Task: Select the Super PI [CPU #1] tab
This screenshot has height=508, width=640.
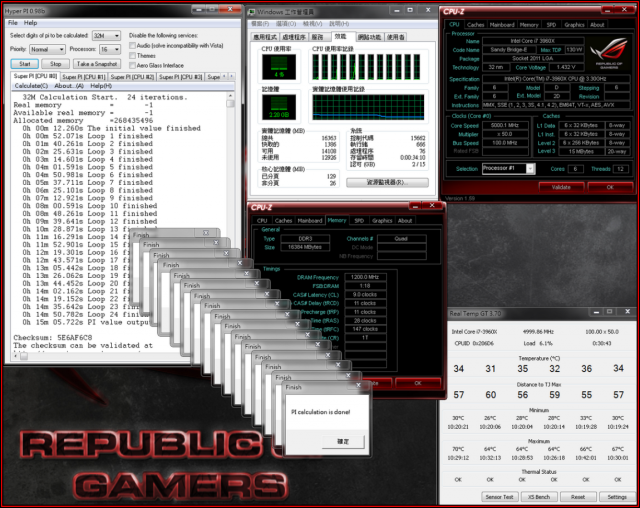Action: [84, 77]
